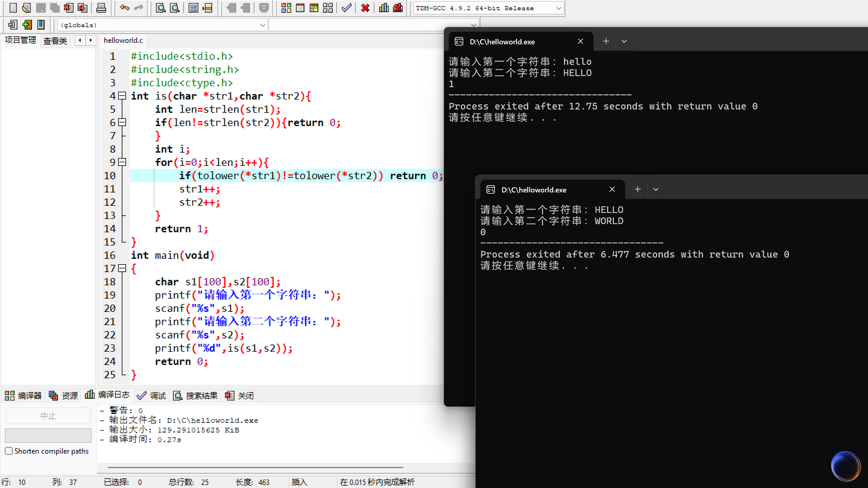Click the Compile four-squares icon

pyautogui.click(x=286, y=8)
